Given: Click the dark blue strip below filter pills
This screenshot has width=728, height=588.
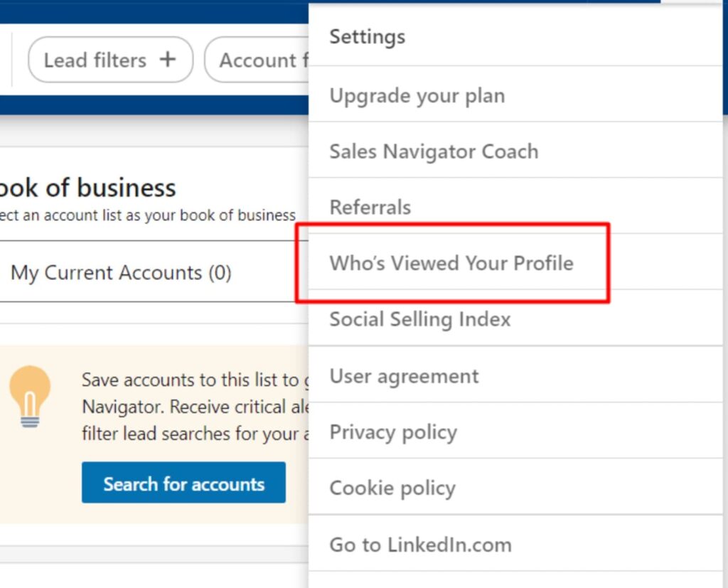Looking at the screenshot, I should click(142, 105).
